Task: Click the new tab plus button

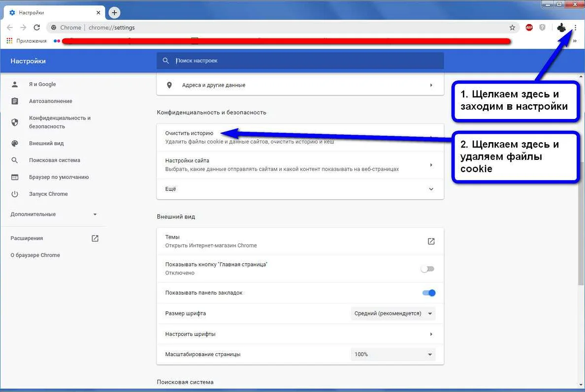Action: tap(114, 13)
